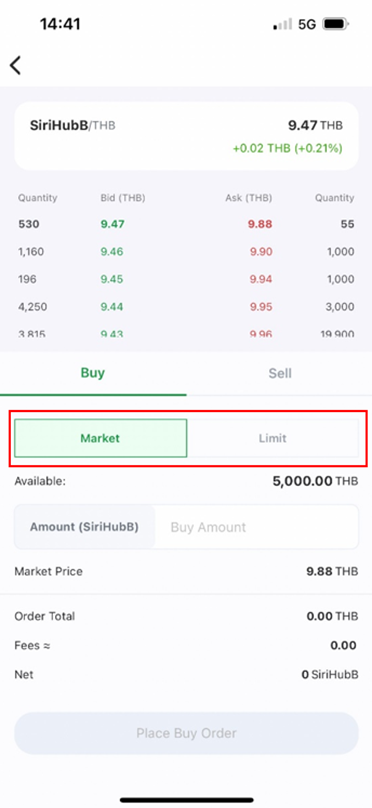Image resolution: width=372 pixels, height=808 pixels.
Task: Tap the 14:41 status bar clock
Action: click(62, 24)
